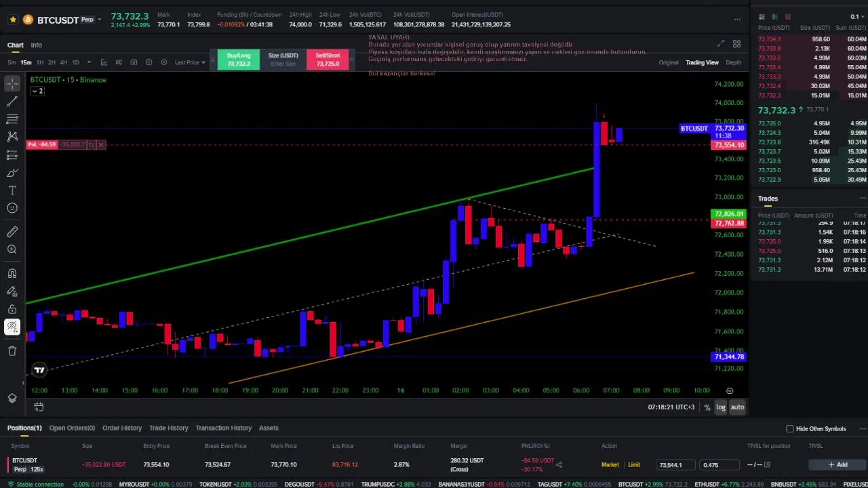The width and height of the screenshot is (868, 488).
Task: Select the brush drawing tool
Action: point(12,173)
